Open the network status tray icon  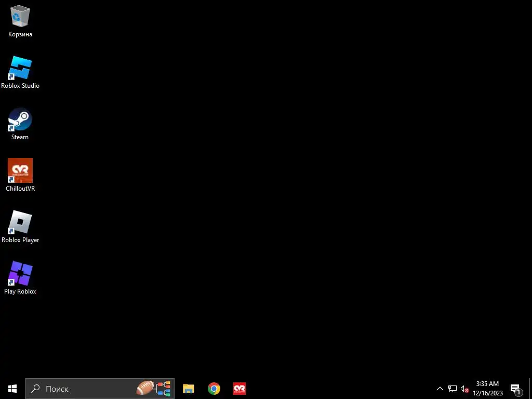453,389
